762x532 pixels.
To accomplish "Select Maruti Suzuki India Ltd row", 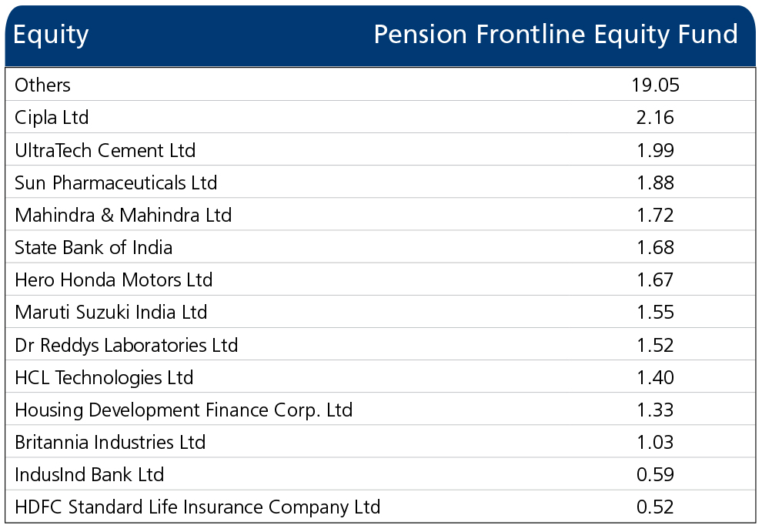I will coord(380,312).
